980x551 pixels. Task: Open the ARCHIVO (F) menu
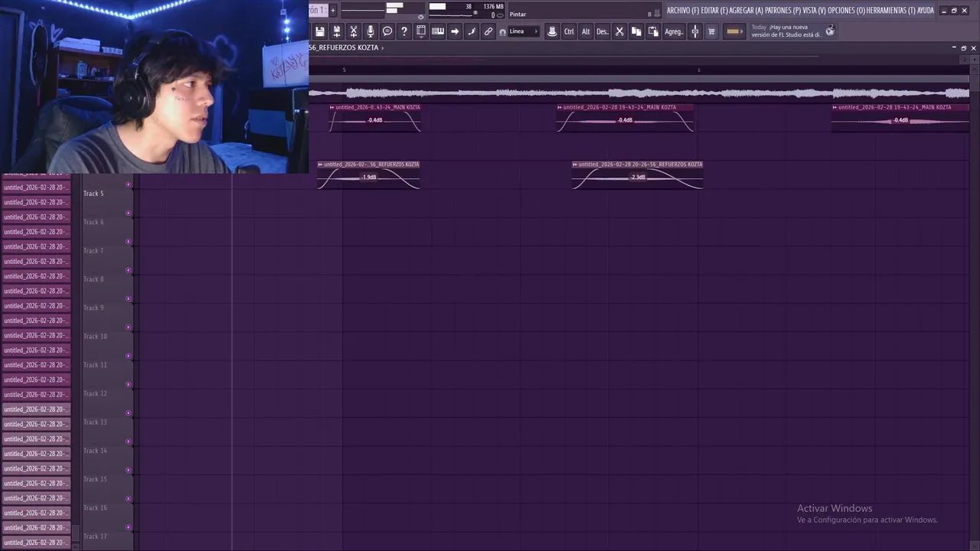tap(683, 11)
